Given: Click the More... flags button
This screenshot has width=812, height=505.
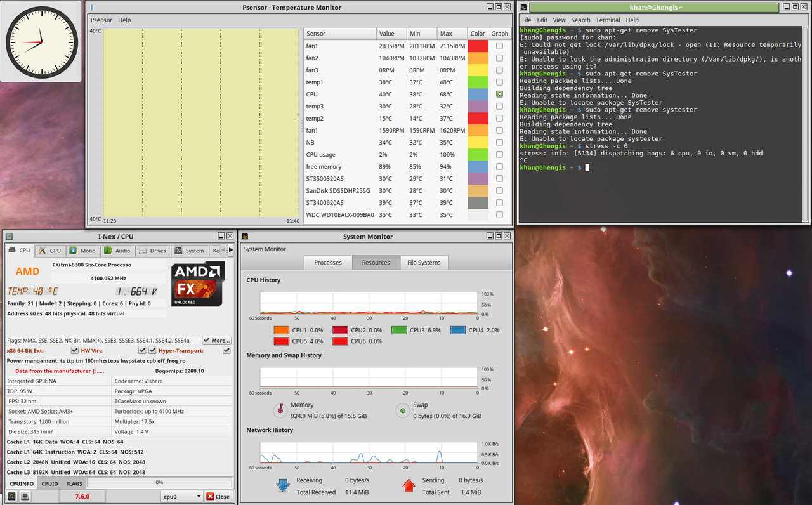Looking at the screenshot, I should coord(216,341).
